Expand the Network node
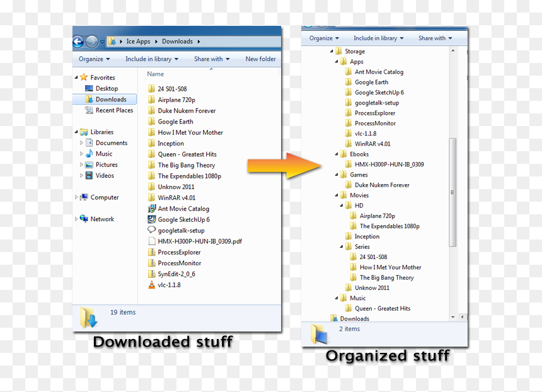Screen dimensions: 542x392 click(76, 219)
